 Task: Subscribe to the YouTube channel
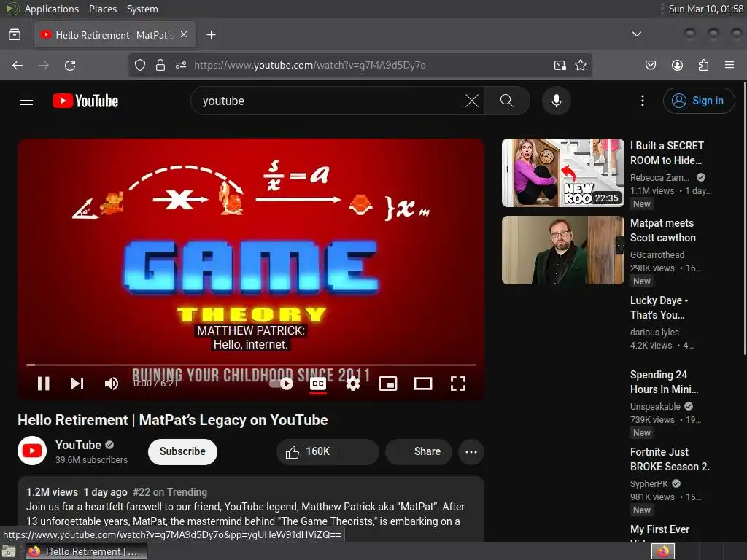(x=182, y=451)
